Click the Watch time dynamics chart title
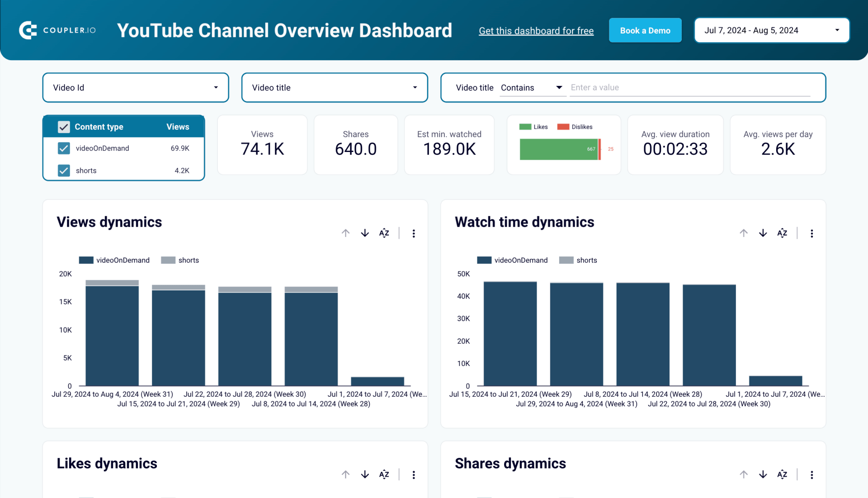This screenshot has height=498, width=868. coord(524,222)
